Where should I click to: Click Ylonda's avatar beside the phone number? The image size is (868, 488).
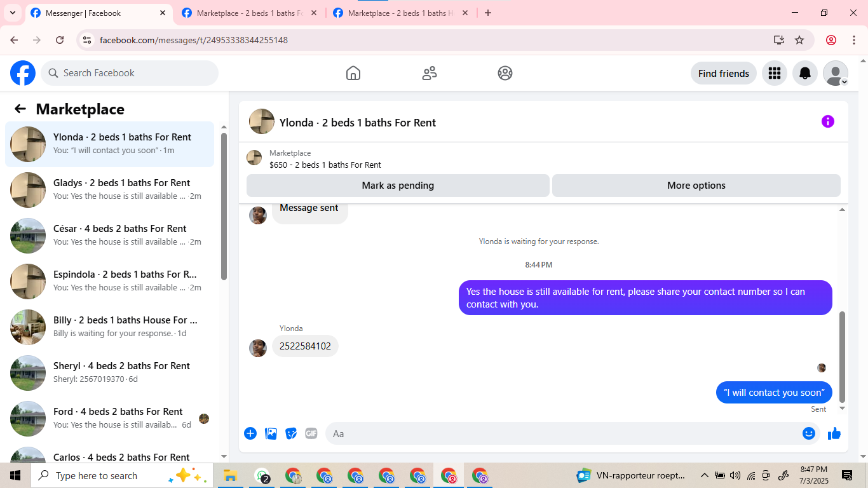tap(258, 348)
